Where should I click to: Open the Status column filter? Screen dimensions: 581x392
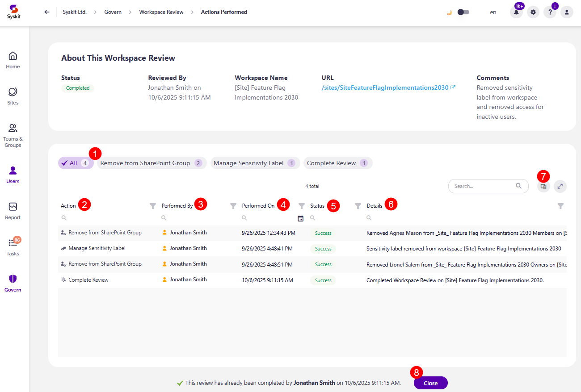click(358, 205)
